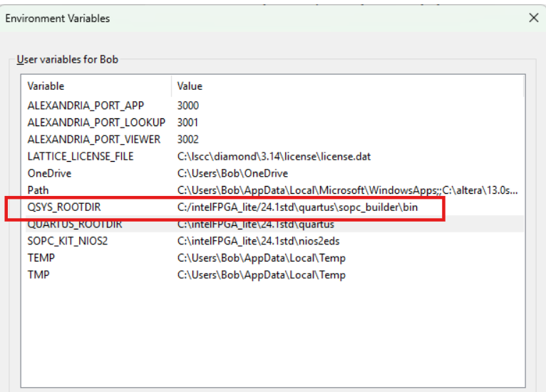
Task: Click the value 3000 in the list
Action: coord(188,105)
